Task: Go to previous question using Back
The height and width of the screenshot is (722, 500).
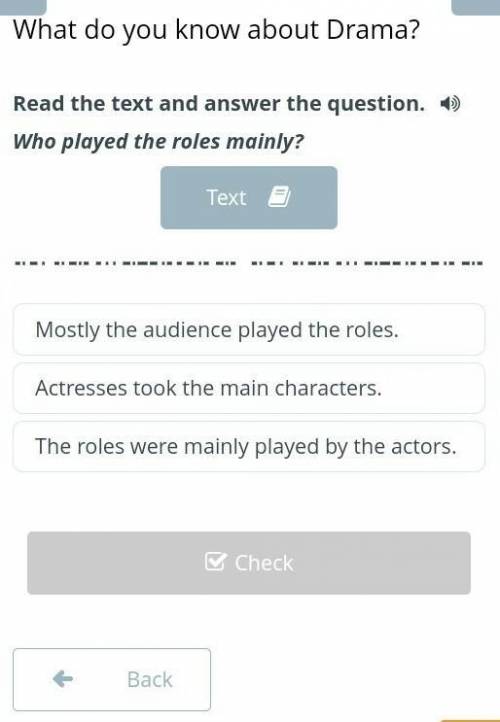Action: click(112, 679)
